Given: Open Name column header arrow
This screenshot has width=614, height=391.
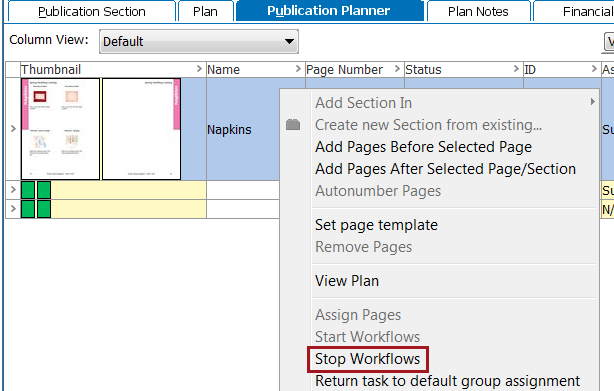Looking at the screenshot, I should [298, 69].
